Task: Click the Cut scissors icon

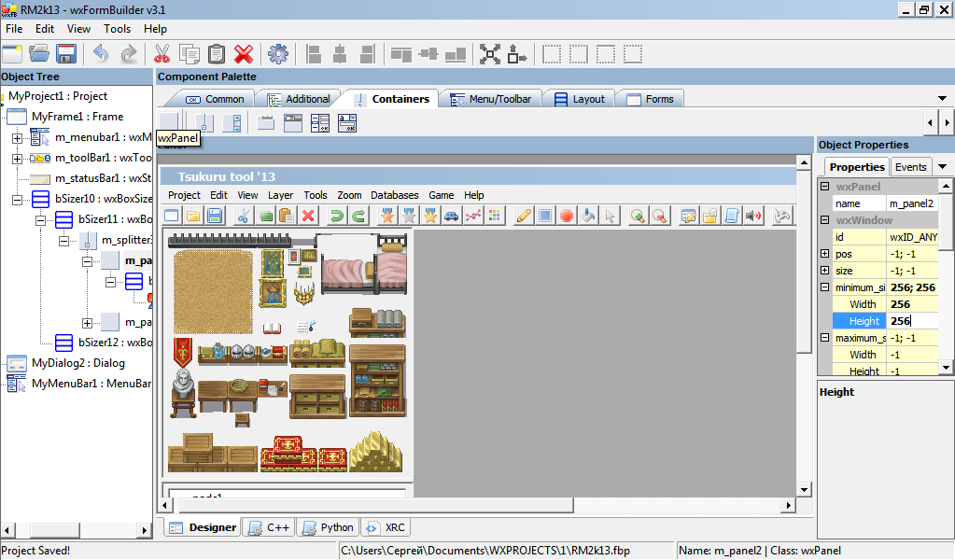Action: pos(162,54)
